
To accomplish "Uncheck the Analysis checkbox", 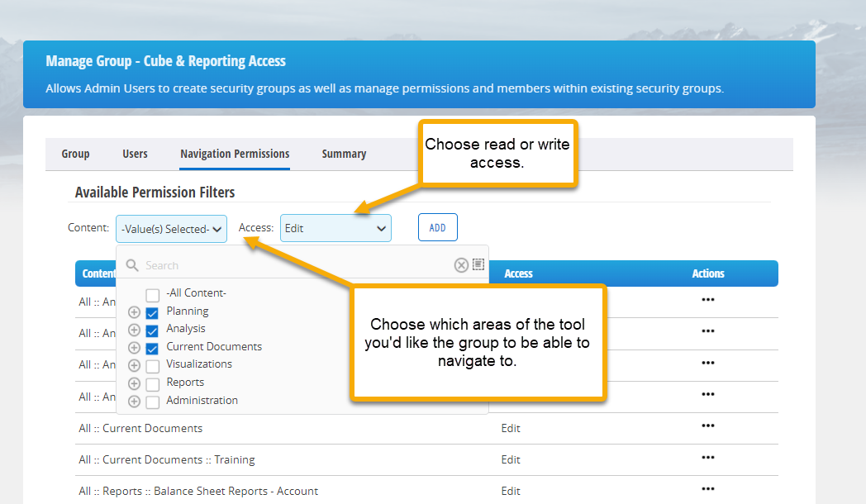I will click(152, 330).
